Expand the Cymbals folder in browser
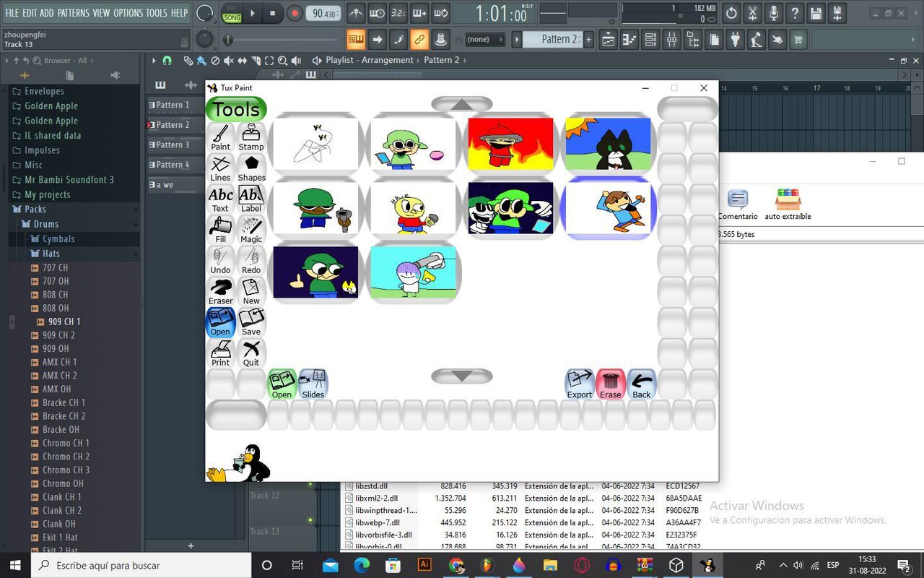The image size is (924, 578). point(58,239)
